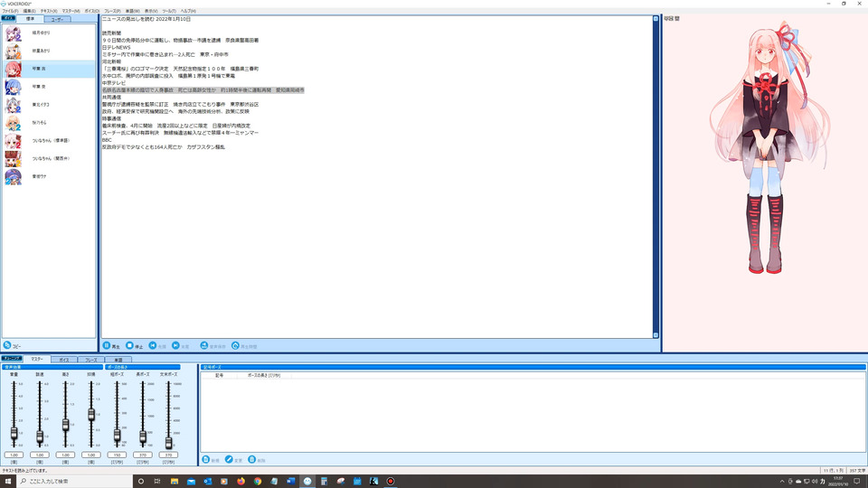Image resolution: width=868 pixels, height=488 pixels.
Task: Click the 記号 column header
Action: click(x=219, y=375)
